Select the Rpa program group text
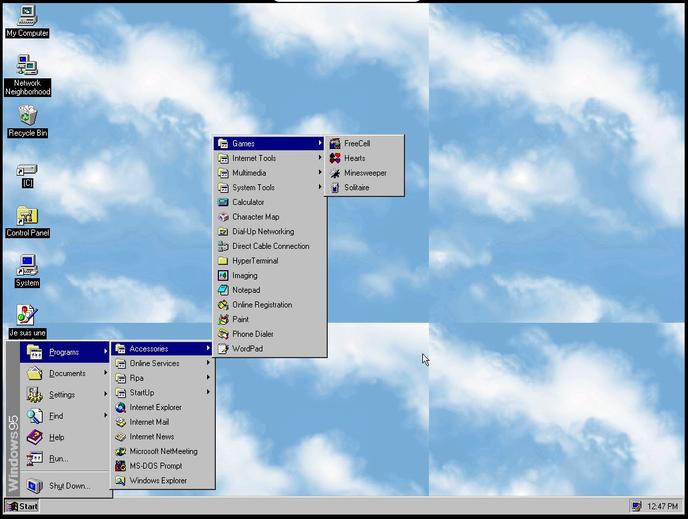688x519 pixels. tap(136, 378)
